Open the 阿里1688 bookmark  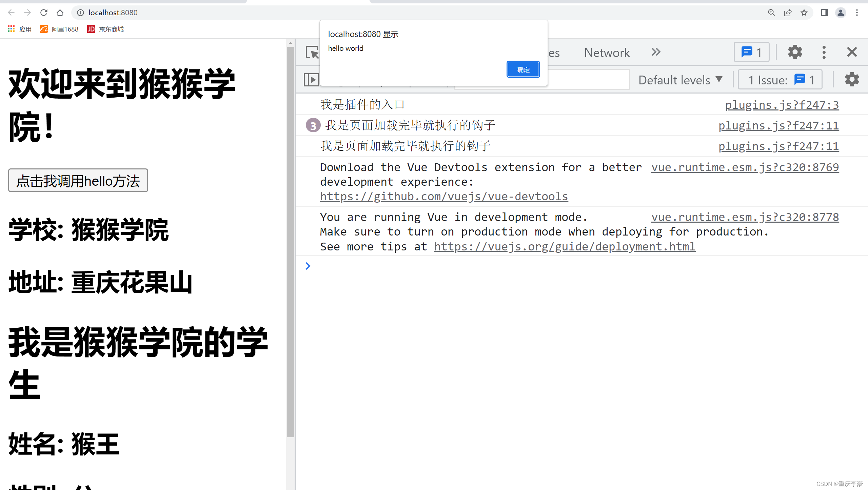point(59,29)
